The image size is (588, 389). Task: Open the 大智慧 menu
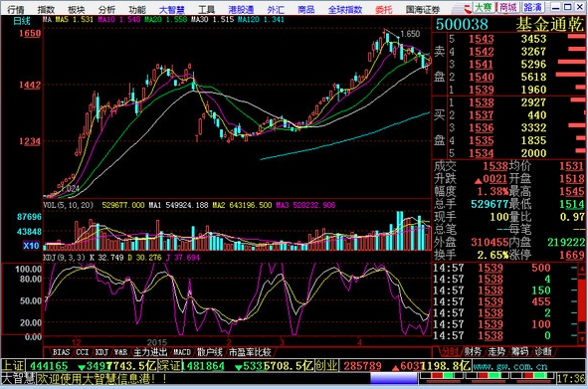point(172,9)
